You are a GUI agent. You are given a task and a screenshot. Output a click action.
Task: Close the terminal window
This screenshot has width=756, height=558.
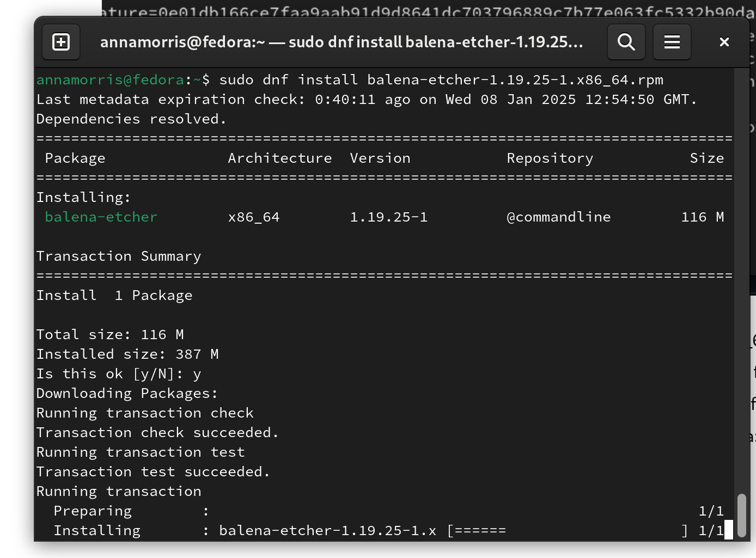click(x=724, y=42)
